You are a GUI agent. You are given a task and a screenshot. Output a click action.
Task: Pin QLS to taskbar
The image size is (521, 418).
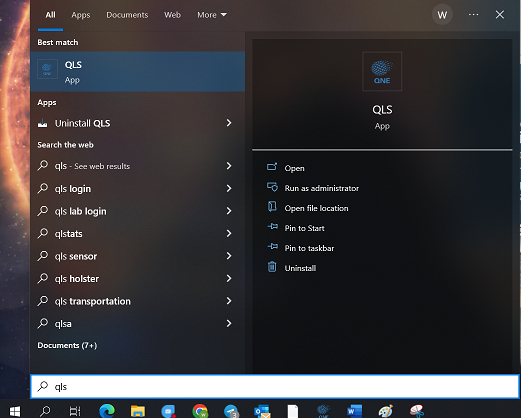click(x=309, y=248)
